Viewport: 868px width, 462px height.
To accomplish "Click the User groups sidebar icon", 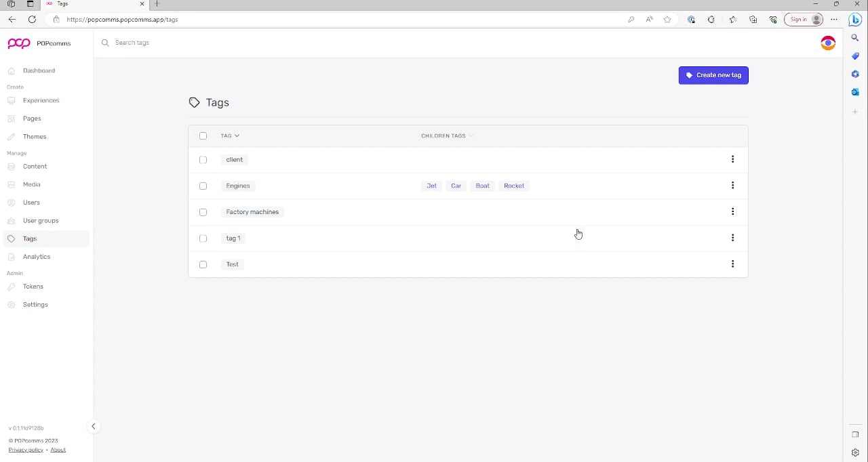I will point(12,221).
